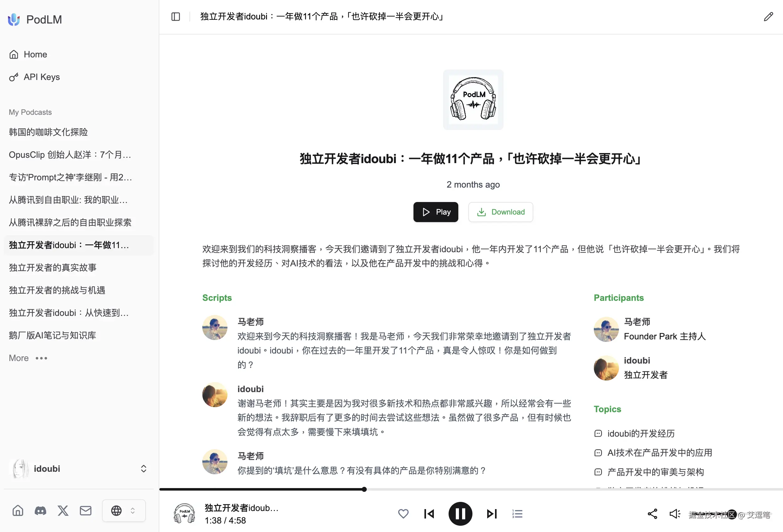Expand More podcasts list
The width and height of the screenshot is (783, 532).
click(x=28, y=358)
